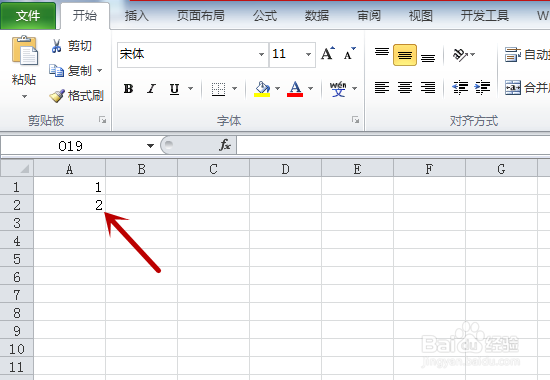Increase font size icon
This screenshot has width=550, height=380.
point(328,54)
